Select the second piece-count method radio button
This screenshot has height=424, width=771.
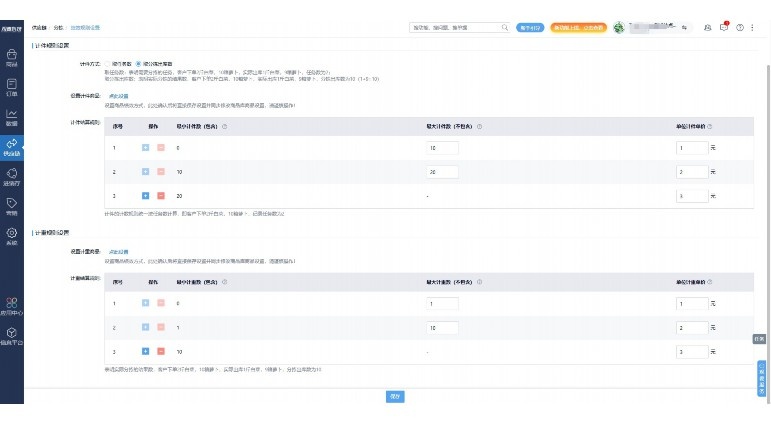pos(138,64)
